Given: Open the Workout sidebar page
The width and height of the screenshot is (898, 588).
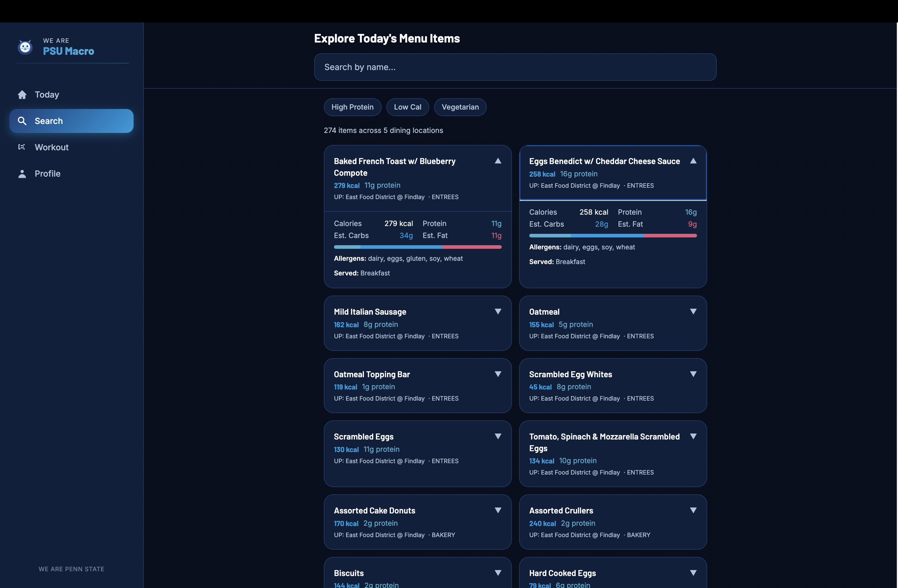Looking at the screenshot, I should [x=52, y=147].
